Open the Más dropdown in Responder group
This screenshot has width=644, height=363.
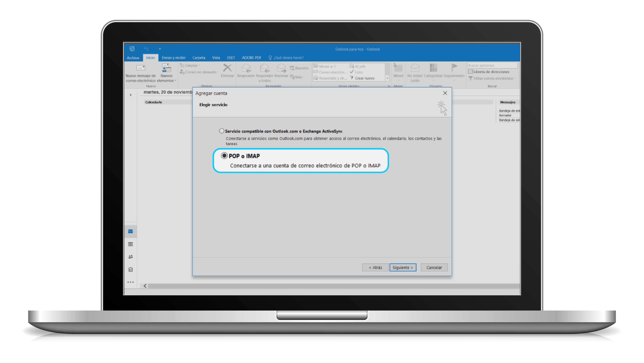coord(297,77)
